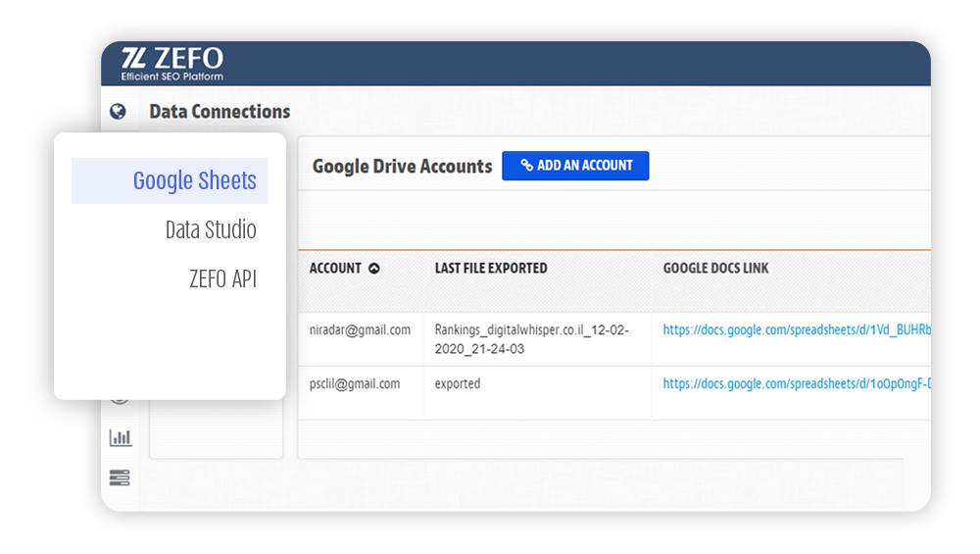The width and height of the screenshot is (980, 554).
Task: Select the niradar@gmail.com account cell
Action: point(360,330)
